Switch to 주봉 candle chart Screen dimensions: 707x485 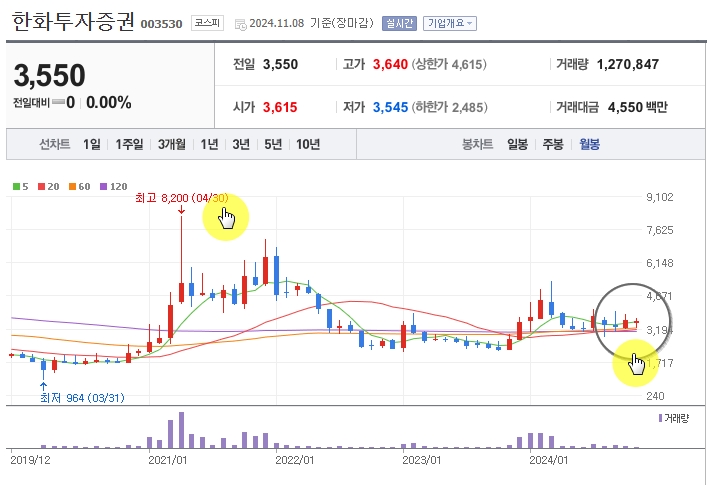pyautogui.click(x=553, y=144)
